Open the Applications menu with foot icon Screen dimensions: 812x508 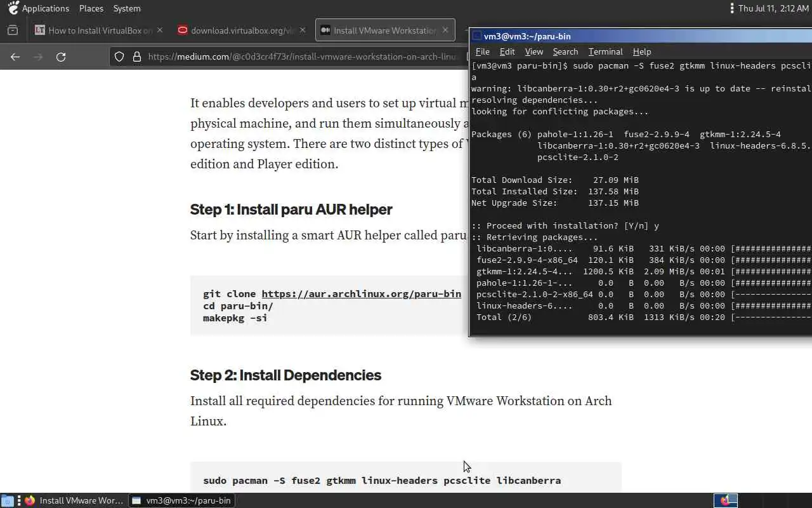[38, 8]
